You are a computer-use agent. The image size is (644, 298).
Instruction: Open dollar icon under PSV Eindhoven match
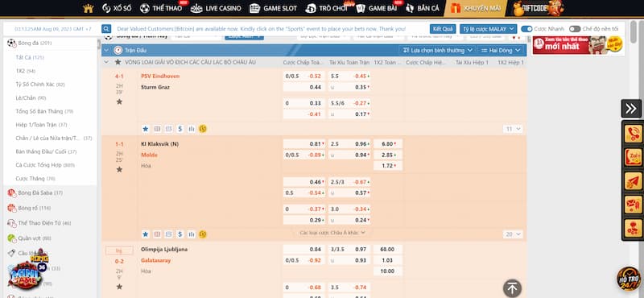(x=180, y=129)
